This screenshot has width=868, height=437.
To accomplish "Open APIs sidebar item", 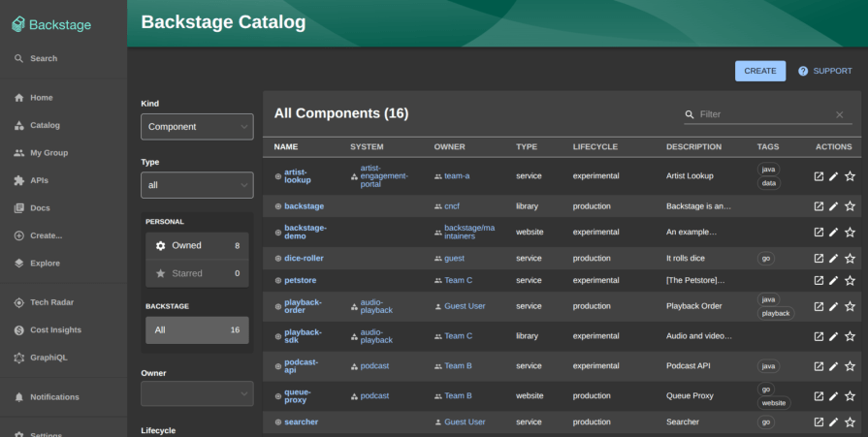I will 31,180.
